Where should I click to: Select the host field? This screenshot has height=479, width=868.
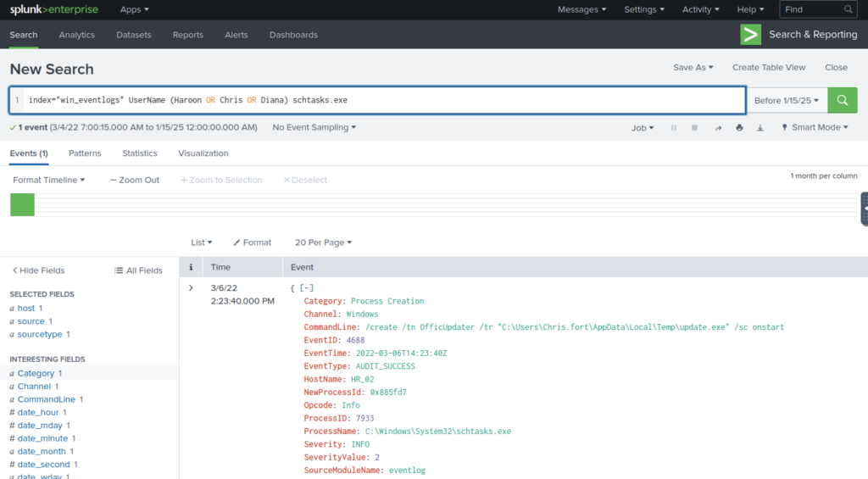[x=25, y=308]
